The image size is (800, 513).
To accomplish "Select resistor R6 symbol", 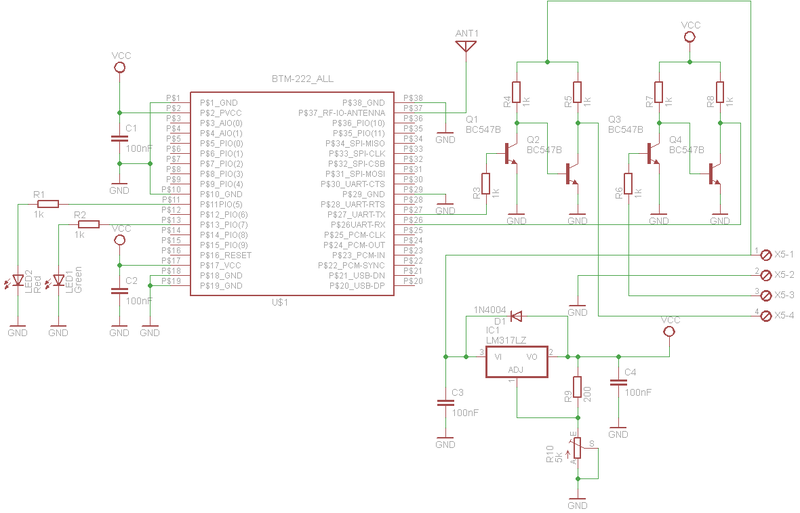I will [x=628, y=184].
